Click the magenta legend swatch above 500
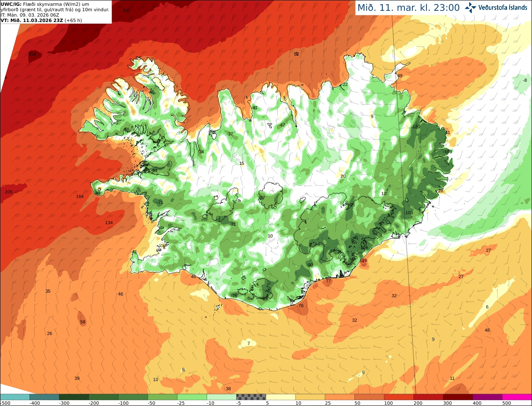Image resolution: width=532 pixels, height=406 pixels. pyautogui.click(x=517, y=397)
